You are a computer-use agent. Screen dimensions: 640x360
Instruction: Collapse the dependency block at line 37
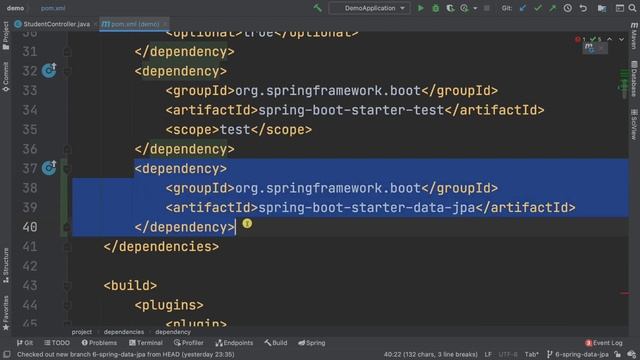point(67,169)
